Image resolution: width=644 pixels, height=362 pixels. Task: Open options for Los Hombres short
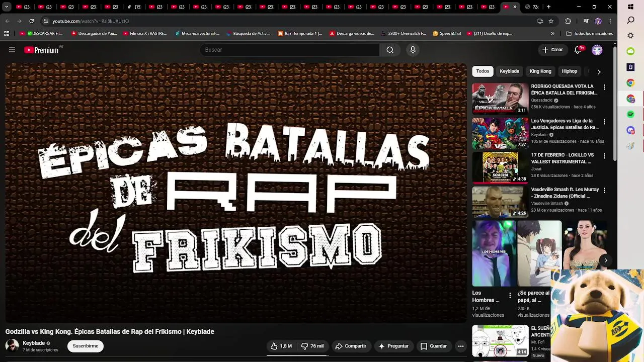[x=510, y=296]
